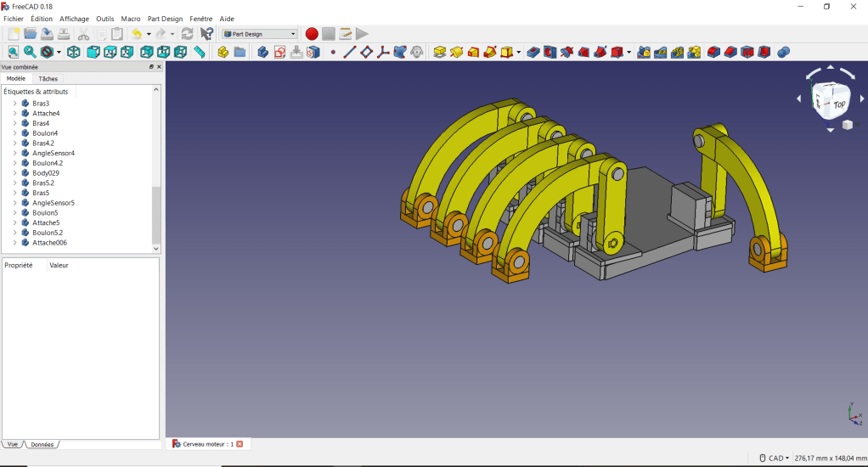
Task: Click the Boolean operation spheres icon
Action: coord(783,53)
